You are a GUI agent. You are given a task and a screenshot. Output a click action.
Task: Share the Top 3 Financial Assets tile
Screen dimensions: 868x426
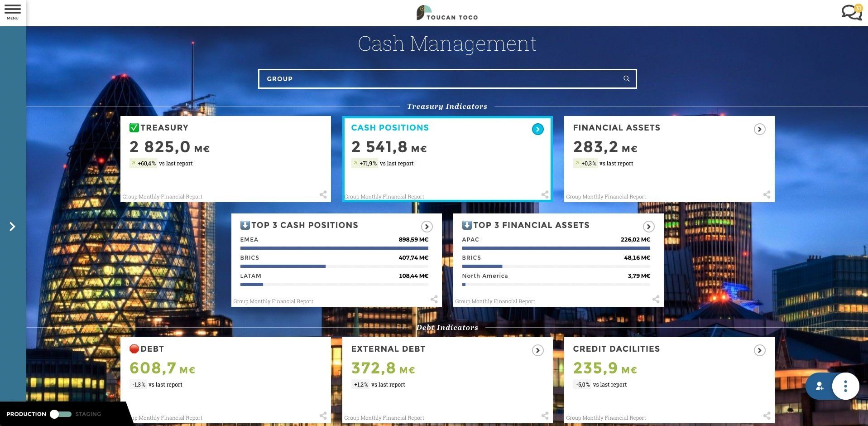click(656, 300)
